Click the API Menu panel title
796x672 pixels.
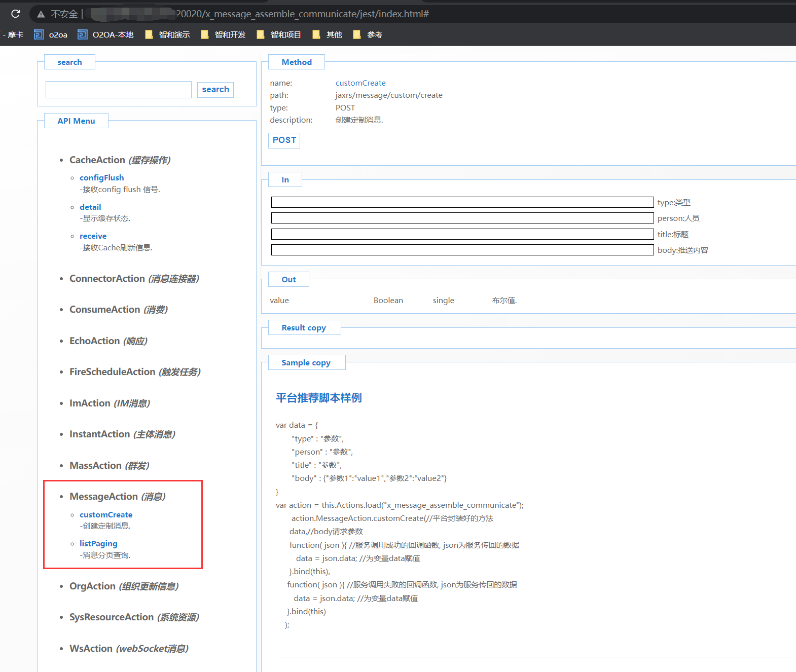click(76, 121)
